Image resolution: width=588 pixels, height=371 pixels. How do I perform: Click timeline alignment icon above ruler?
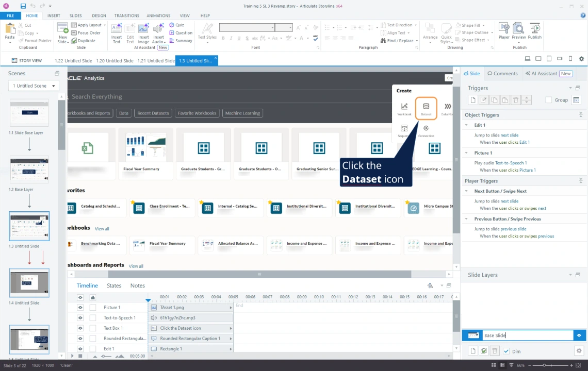click(x=430, y=285)
